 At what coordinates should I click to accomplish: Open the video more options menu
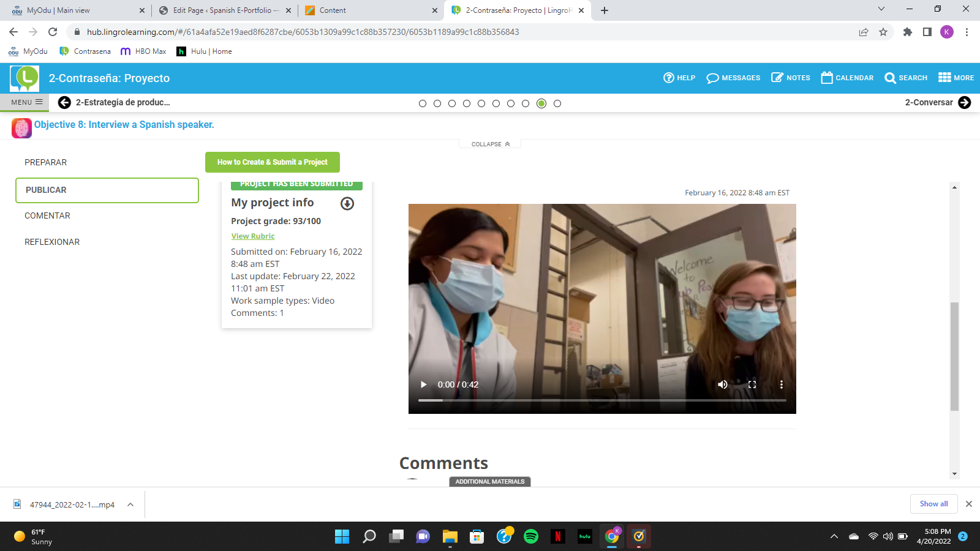781,384
